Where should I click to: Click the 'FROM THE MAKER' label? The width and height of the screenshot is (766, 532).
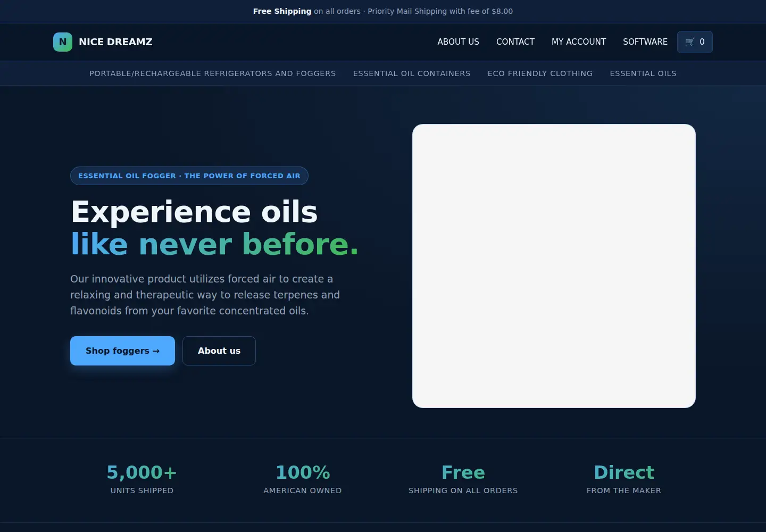(x=624, y=491)
